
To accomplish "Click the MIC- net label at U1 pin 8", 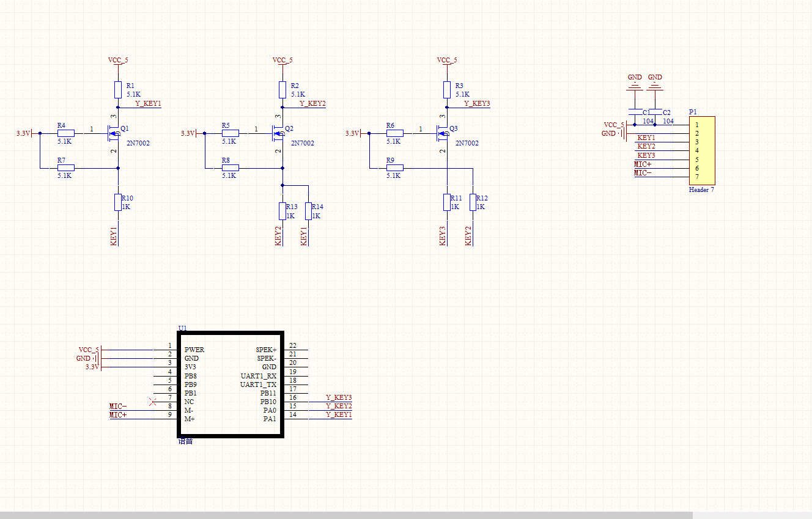I will point(118,407).
